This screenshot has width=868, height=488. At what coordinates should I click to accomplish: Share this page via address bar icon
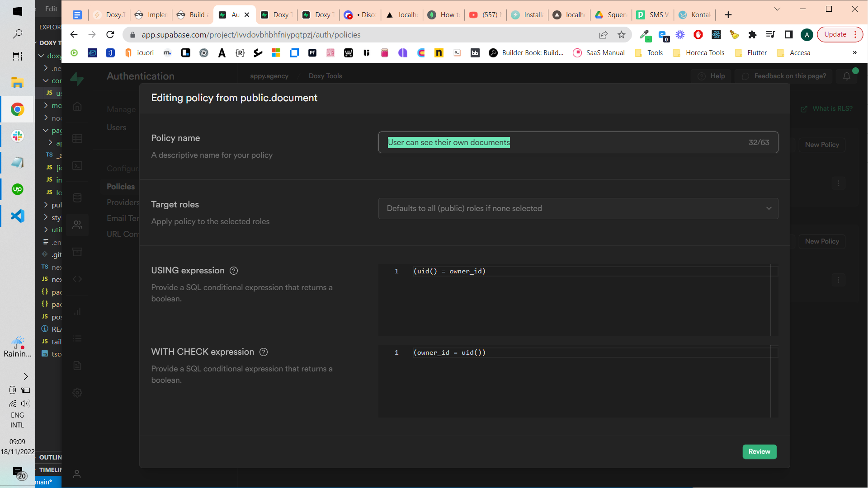click(604, 35)
